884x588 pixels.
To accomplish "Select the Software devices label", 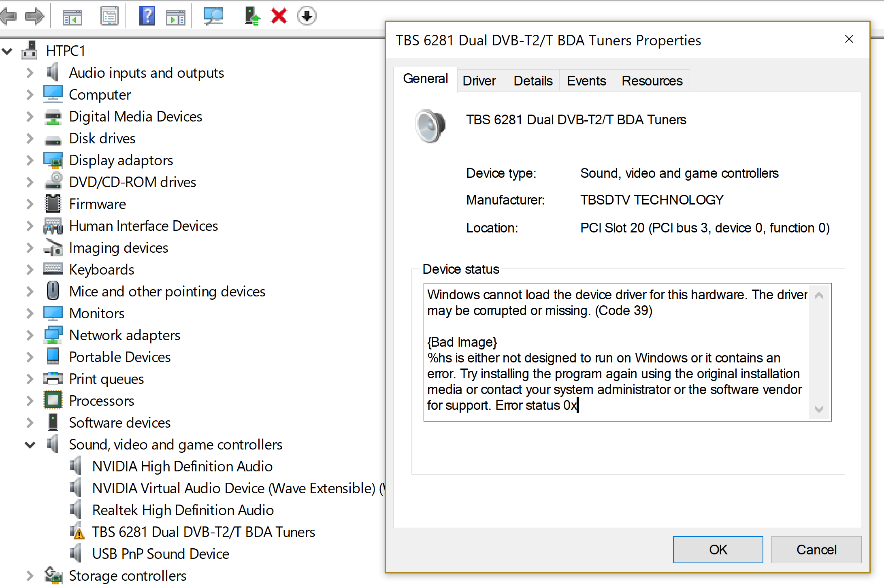I will (x=120, y=423).
